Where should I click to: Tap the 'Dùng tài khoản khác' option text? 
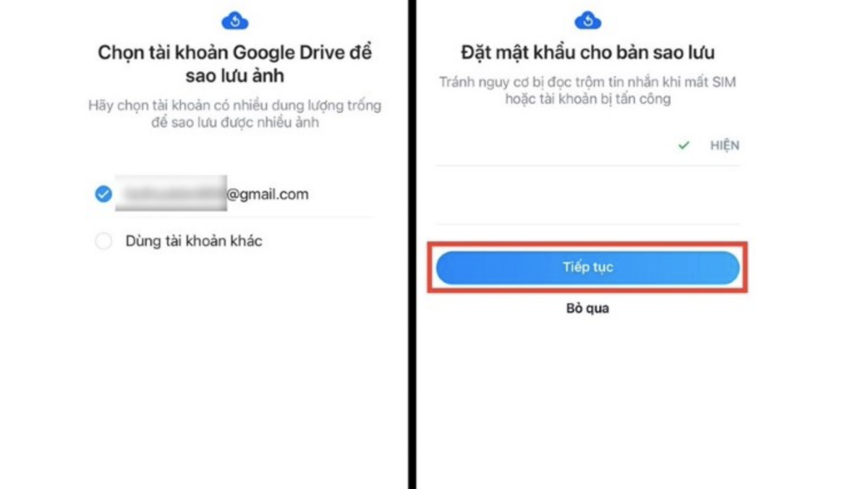pos(194,241)
